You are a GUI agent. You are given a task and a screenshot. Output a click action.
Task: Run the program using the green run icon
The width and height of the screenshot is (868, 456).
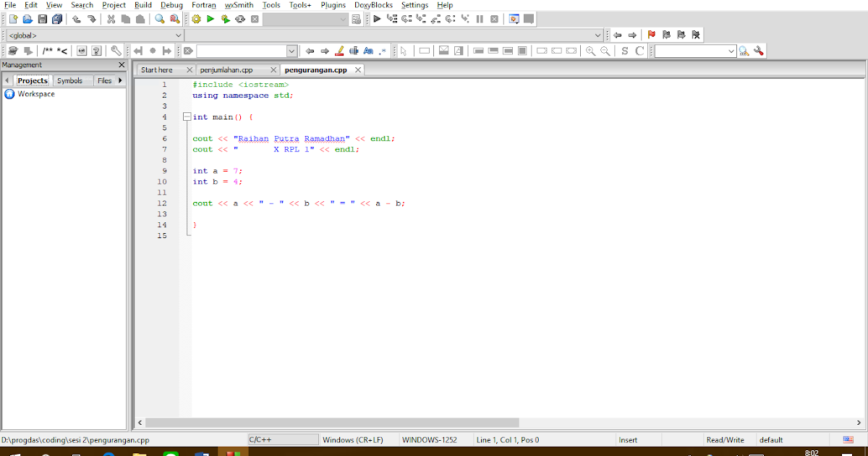(x=210, y=19)
